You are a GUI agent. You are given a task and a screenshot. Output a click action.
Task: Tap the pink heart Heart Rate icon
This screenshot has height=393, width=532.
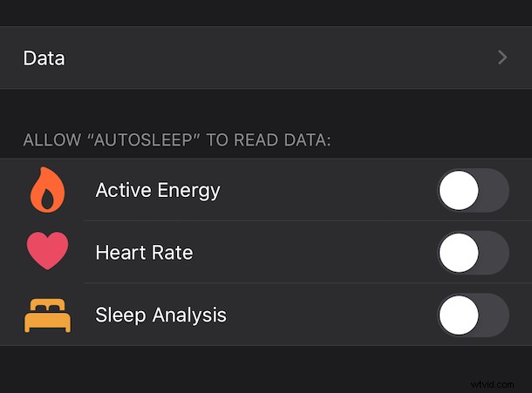click(x=47, y=251)
